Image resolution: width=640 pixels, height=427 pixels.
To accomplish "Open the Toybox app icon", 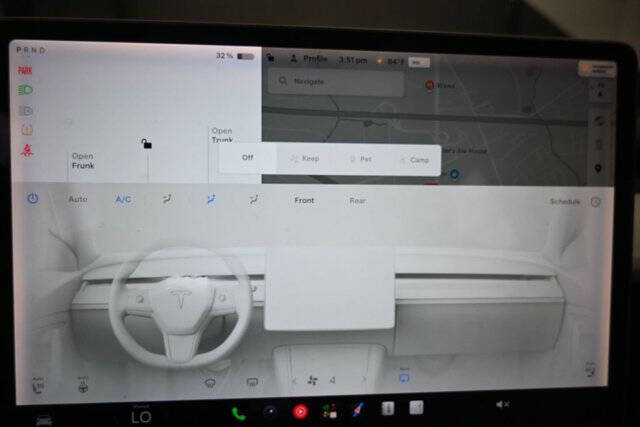I will [x=329, y=411].
